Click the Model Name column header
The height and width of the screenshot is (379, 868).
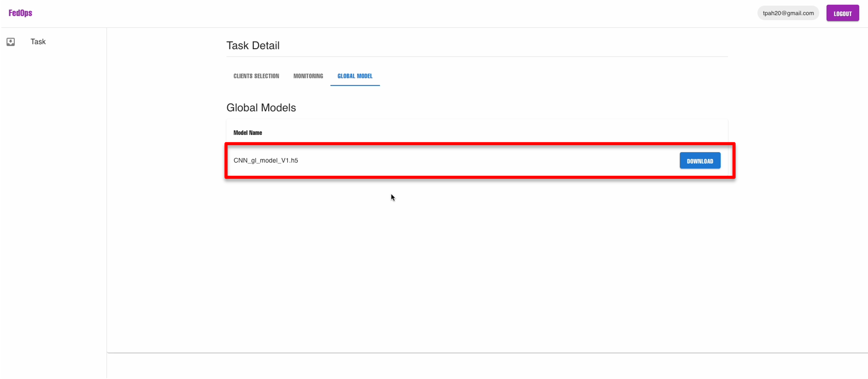point(247,133)
